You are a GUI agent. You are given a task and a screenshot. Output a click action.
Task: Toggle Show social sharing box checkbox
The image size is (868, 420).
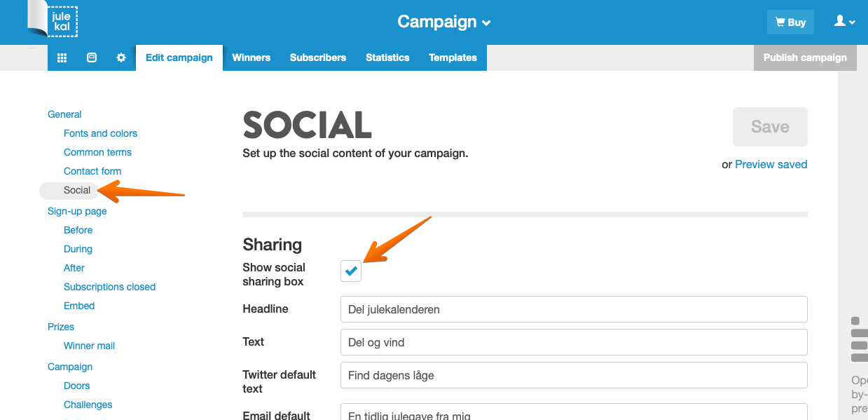click(351, 271)
